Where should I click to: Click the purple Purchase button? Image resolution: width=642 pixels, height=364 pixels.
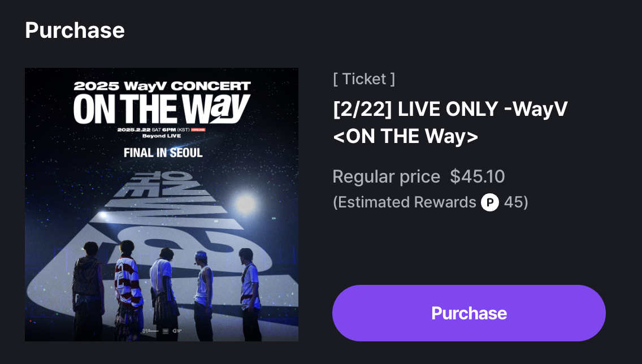(469, 313)
